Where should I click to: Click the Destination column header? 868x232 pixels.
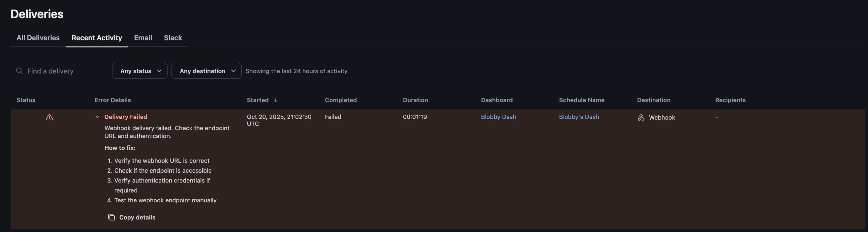pyautogui.click(x=654, y=100)
